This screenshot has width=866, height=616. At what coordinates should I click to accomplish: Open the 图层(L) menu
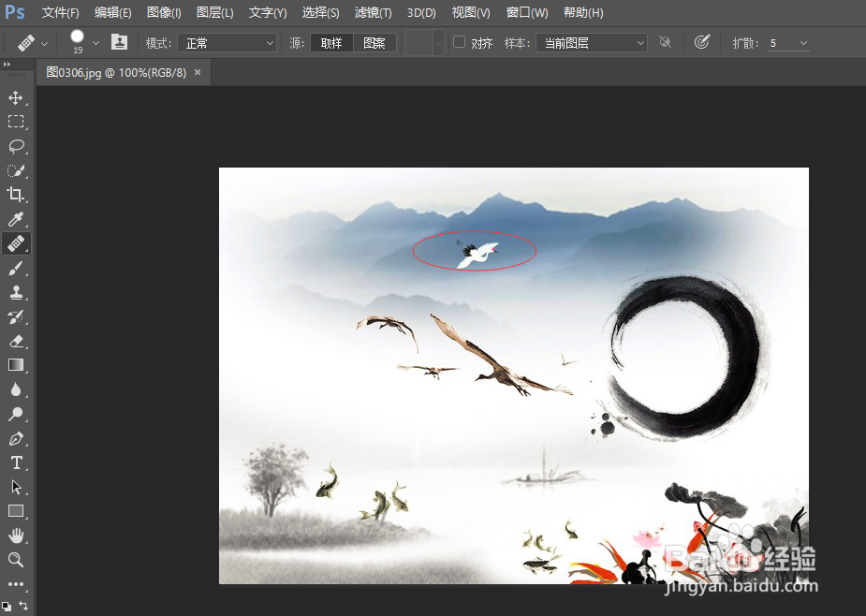214,12
